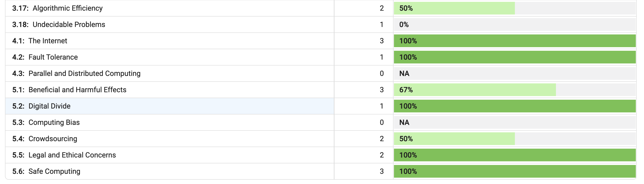Click the 50% bar for Crowdsourcing
The width and height of the screenshot is (644, 184).
pos(515,138)
